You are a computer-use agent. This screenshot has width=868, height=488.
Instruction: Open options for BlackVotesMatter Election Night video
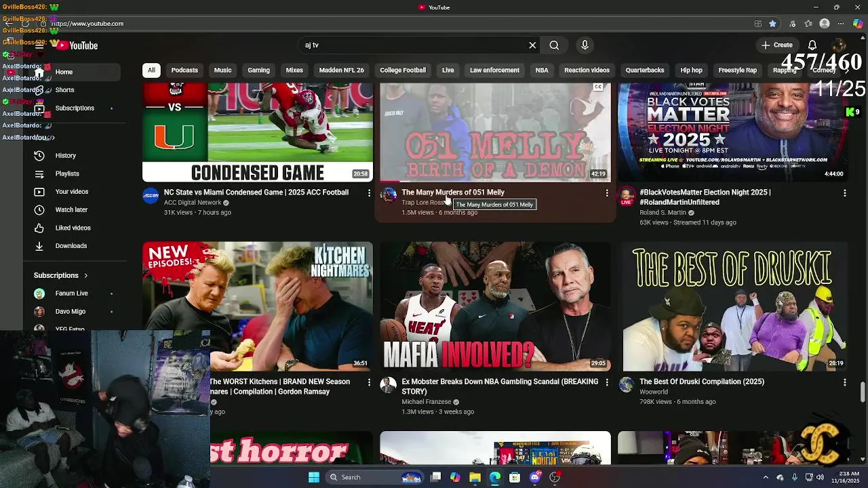[x=845, y=193]
